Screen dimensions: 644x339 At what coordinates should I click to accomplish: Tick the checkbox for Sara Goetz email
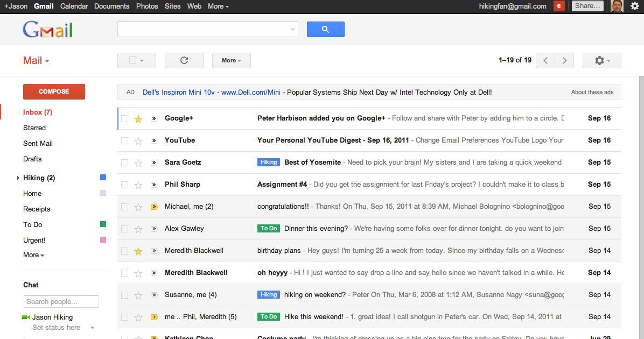pos(125,163)
